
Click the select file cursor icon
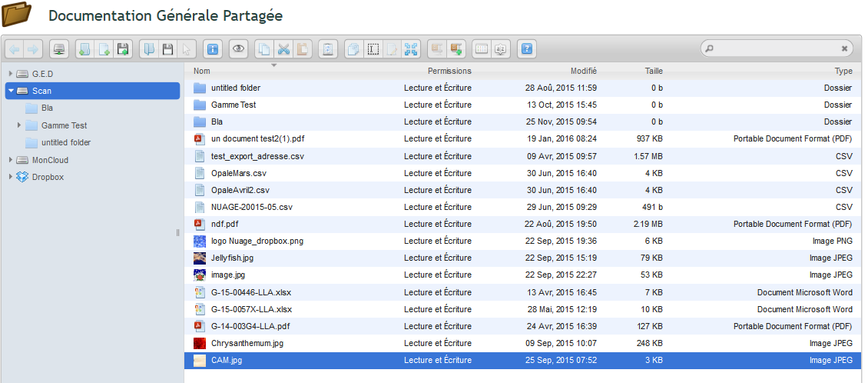tap(186, 49)
